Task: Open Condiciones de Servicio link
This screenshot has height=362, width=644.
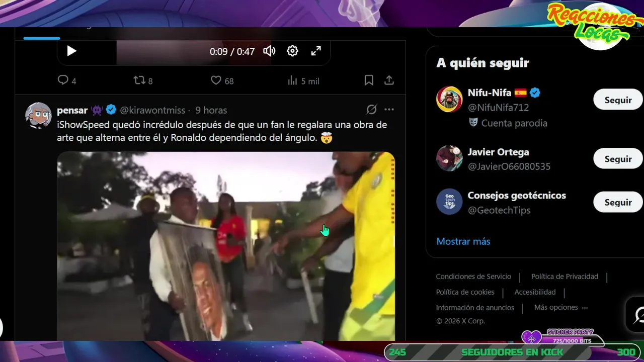Action: click(473, 277)
